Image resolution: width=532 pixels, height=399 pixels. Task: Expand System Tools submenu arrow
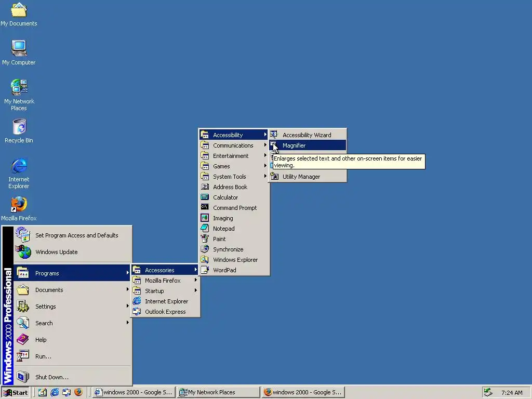[x=265, y=176]
